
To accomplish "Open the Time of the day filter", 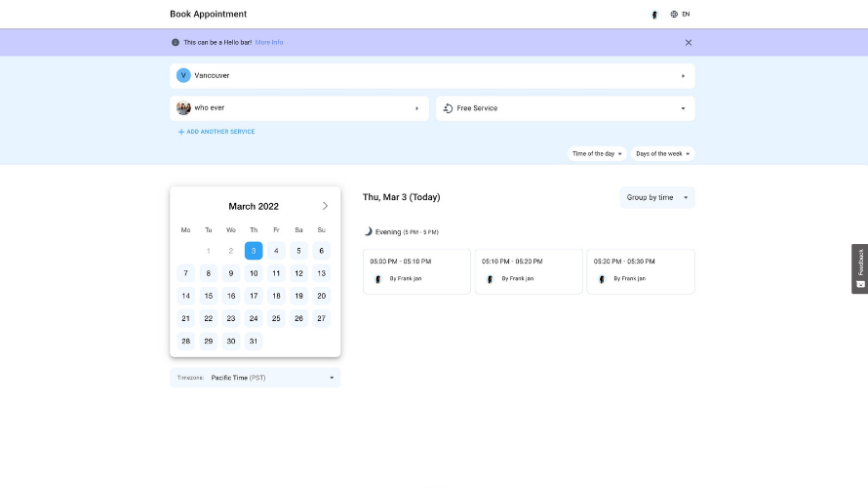I will coord(597,153).
